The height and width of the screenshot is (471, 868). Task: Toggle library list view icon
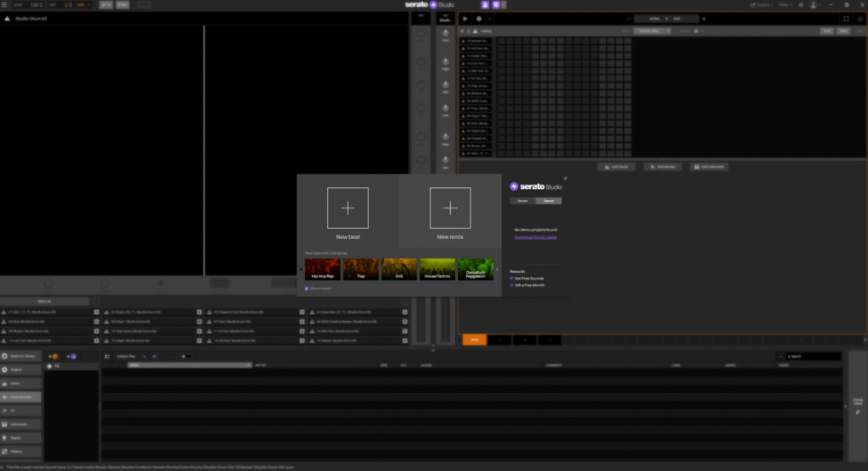(x=107, y=357)
